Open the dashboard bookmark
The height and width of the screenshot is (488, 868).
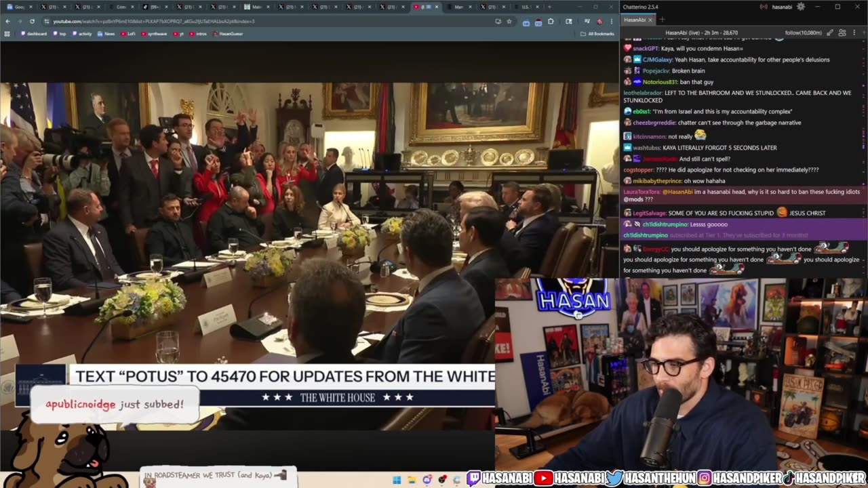pos(33,33)
